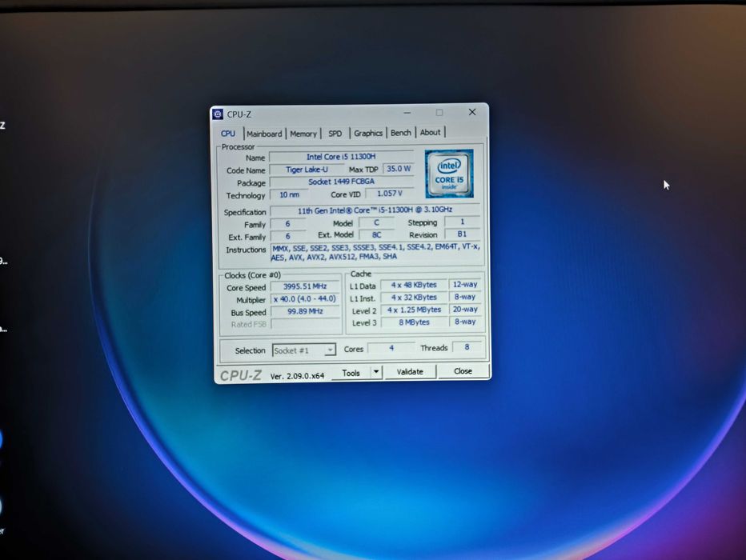
Task: Click the Max TDP 35.0 W value
Action: tap(399, 169)
